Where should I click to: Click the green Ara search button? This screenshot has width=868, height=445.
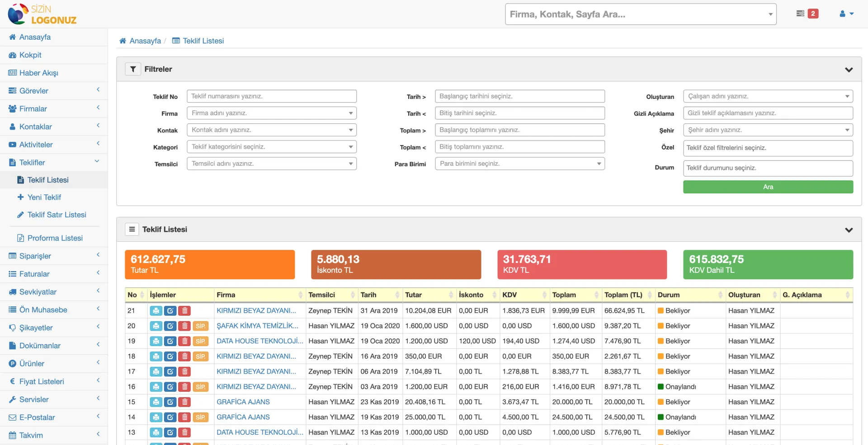(768, 187)
